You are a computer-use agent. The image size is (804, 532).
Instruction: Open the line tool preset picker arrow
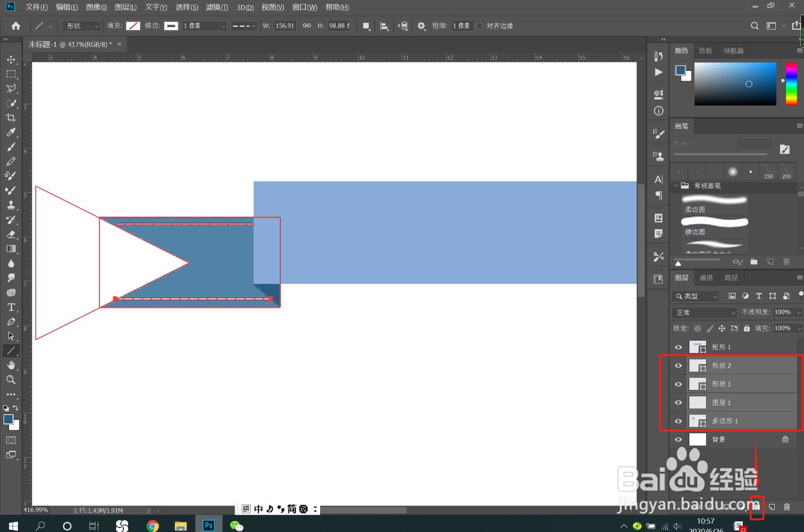51,26
